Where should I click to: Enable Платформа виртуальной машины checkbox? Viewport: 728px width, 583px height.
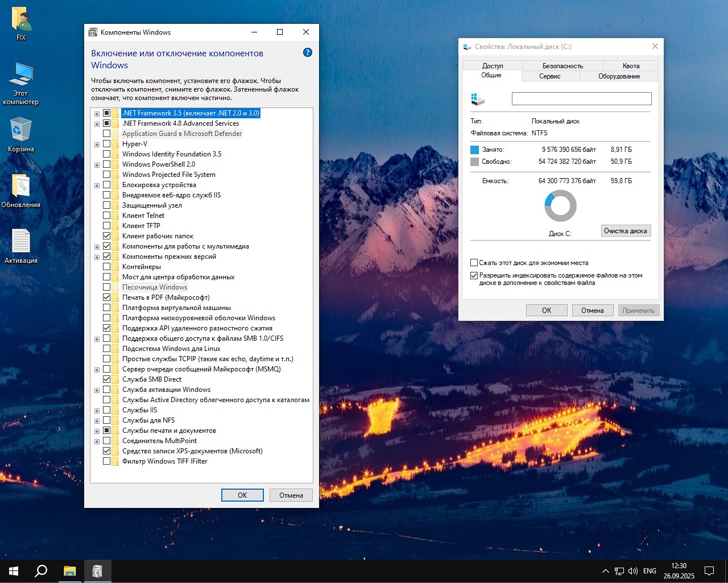point(106,308)
